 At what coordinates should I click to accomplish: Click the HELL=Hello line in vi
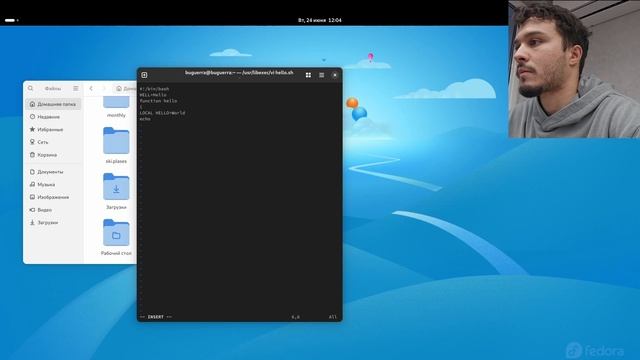pos(153,95)
